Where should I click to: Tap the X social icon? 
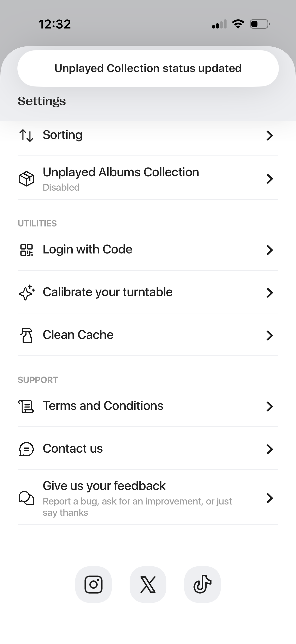coord(148,585)
